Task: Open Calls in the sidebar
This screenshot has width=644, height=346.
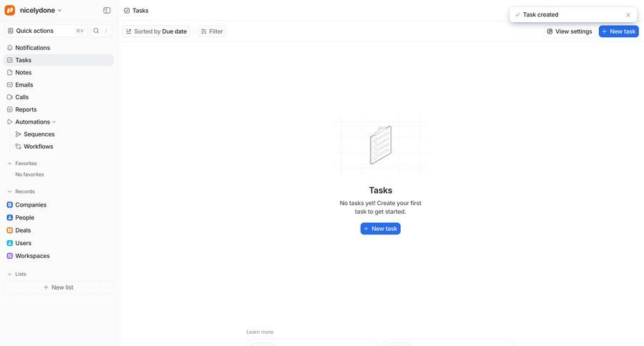Action: pyautogui.click(x=59, y=97)
